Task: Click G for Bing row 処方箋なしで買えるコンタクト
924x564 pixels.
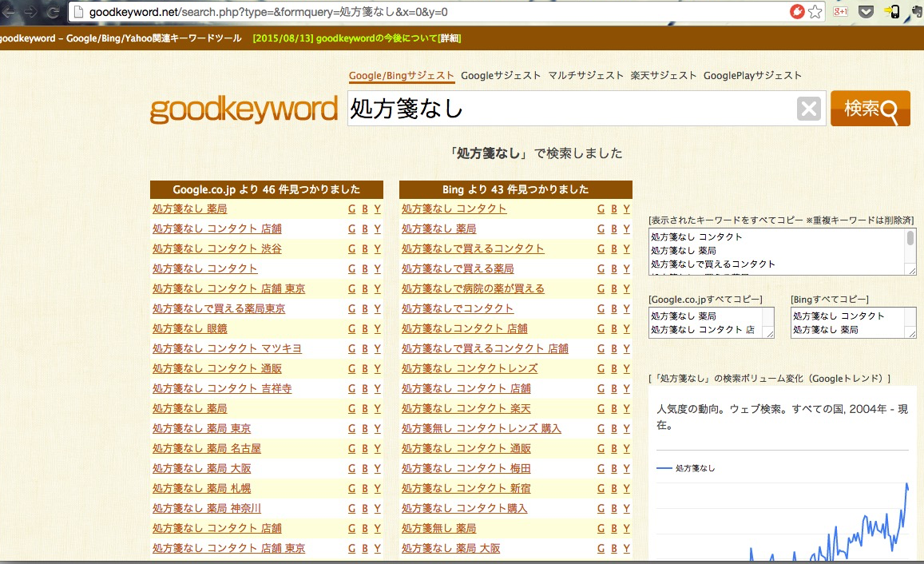Action: (x=601, y=248)
